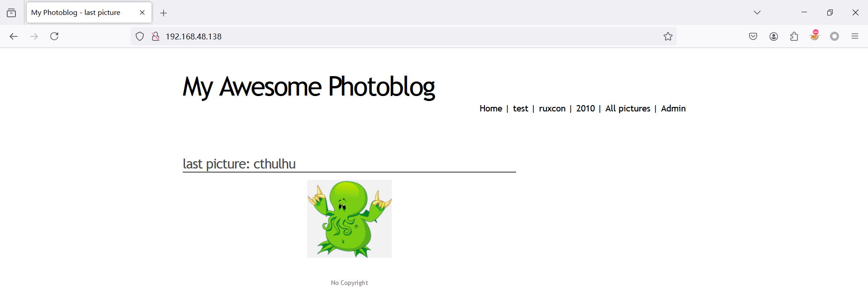Click the insecure connection padlock icon
This screenshot has height=308, width=868.
point(156,36)
